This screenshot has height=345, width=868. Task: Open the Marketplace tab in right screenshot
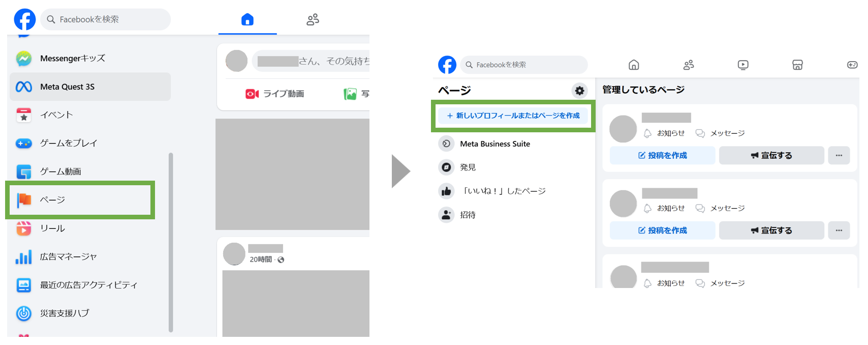pos(797,65)
